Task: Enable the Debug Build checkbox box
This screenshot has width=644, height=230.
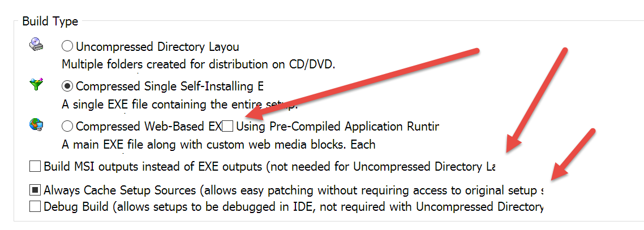Action: [x=35, y=207]
